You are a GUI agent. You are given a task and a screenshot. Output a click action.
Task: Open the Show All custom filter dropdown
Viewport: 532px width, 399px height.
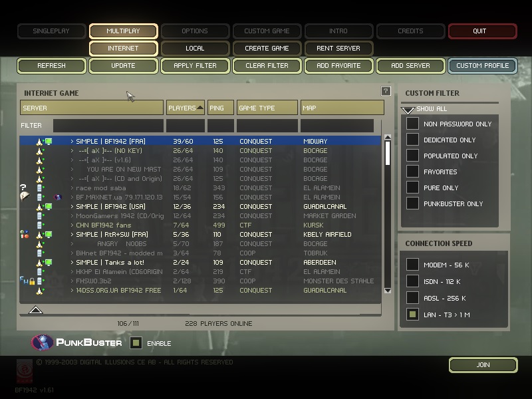click(408, 110)
